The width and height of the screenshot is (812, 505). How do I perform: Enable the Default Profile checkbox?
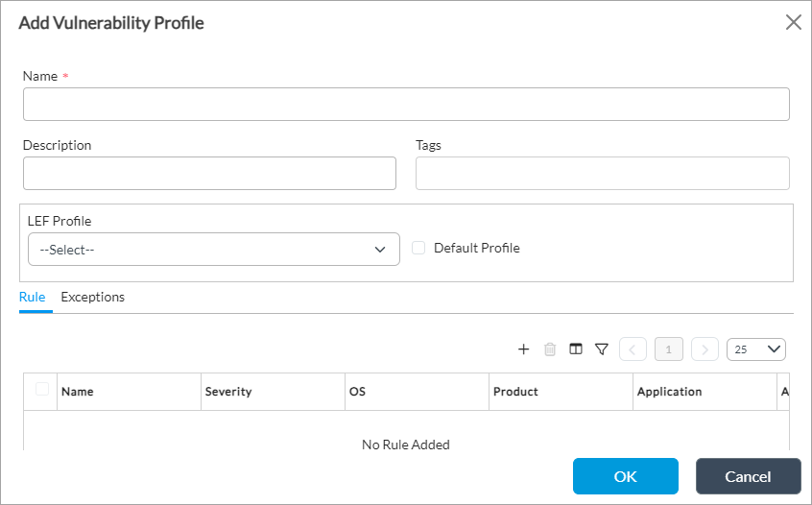(x=418, y=248)
